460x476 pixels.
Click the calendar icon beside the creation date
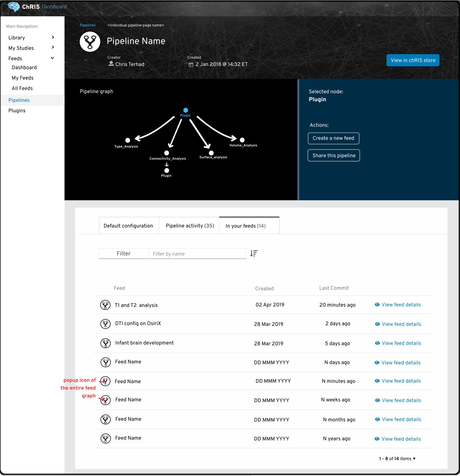pyautogui.click(x=191, y=64)
